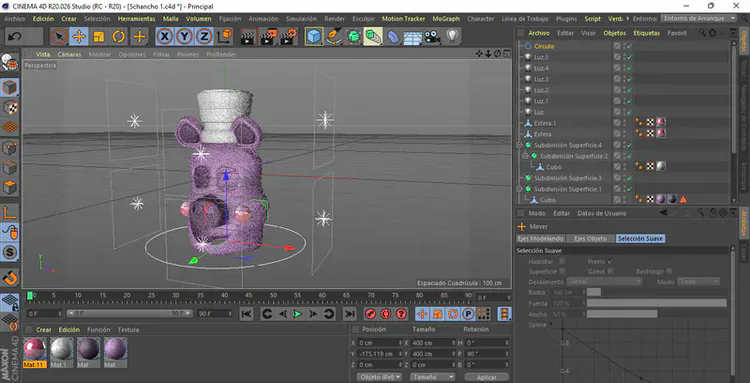Open the Herramientas menu
The height and width of the screenshot is (383, 750).
pyautogui.click(x=137, y=19)
